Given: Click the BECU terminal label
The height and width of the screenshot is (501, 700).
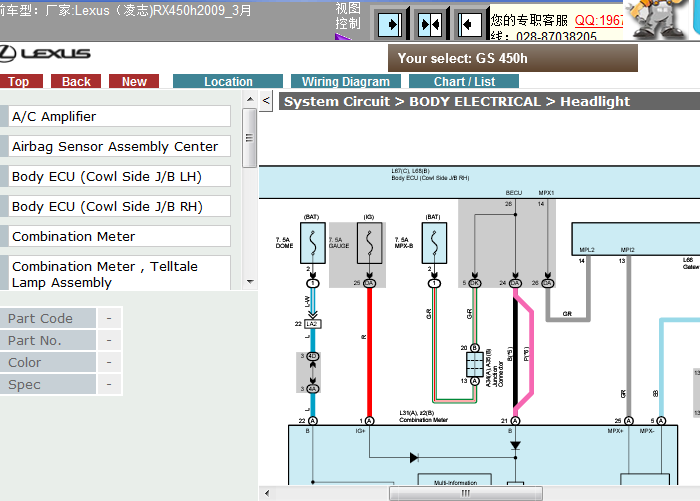Looking at the screenshot, I should coord(514,192).
